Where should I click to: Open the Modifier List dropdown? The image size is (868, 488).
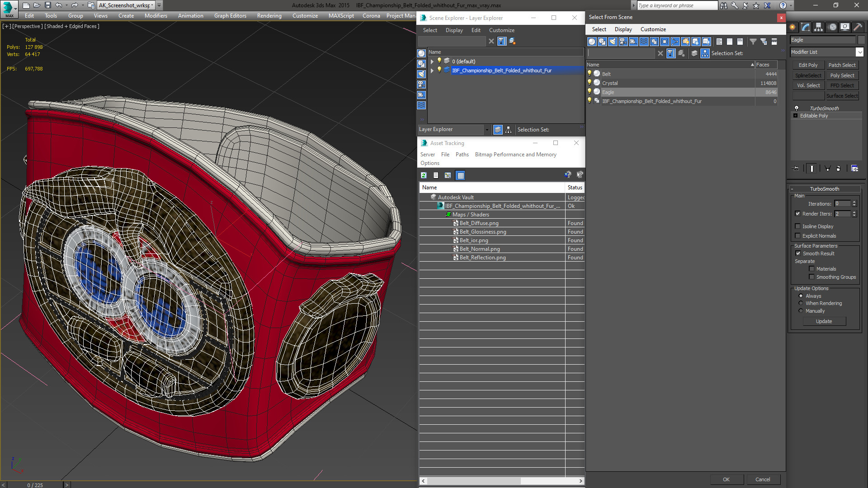point(859,52)
